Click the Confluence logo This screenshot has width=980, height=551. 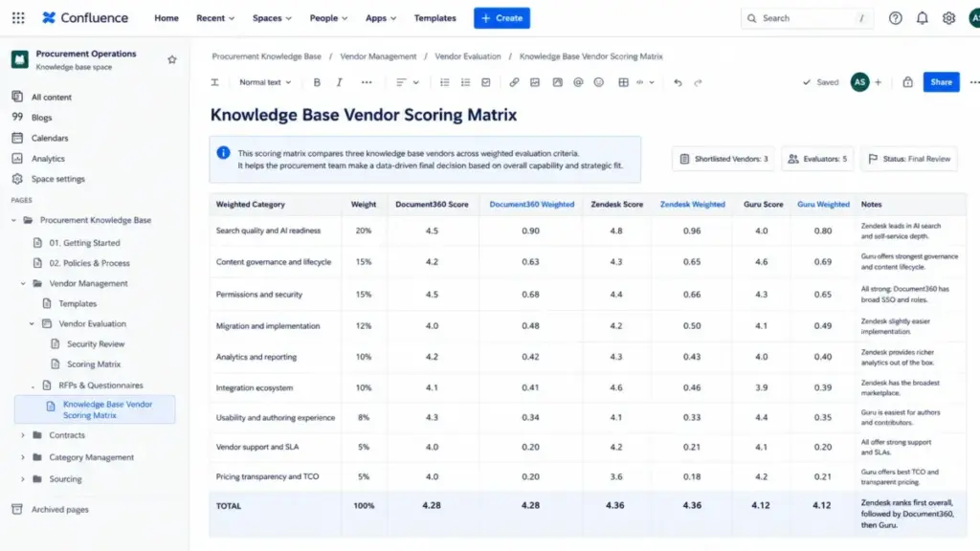[85, 18]
